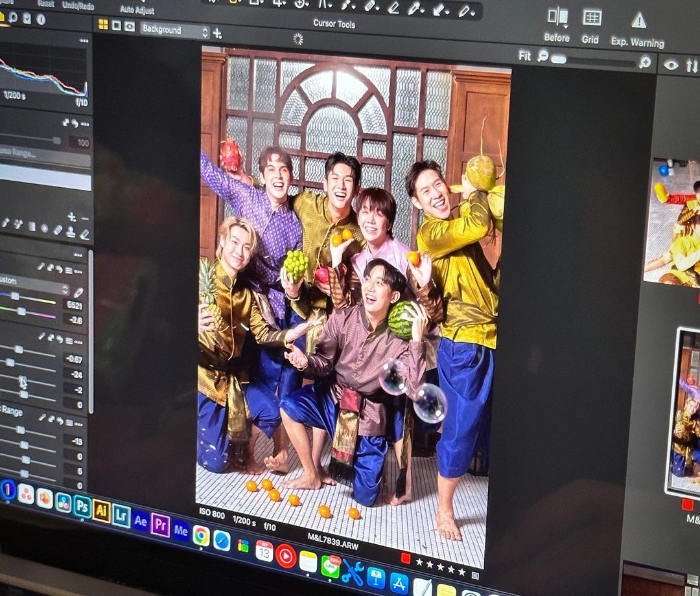The width and height of the screenshot is (700, 596).
Task: Click the zoom-out magnifier beside Fit
Action: coord(542,56)
